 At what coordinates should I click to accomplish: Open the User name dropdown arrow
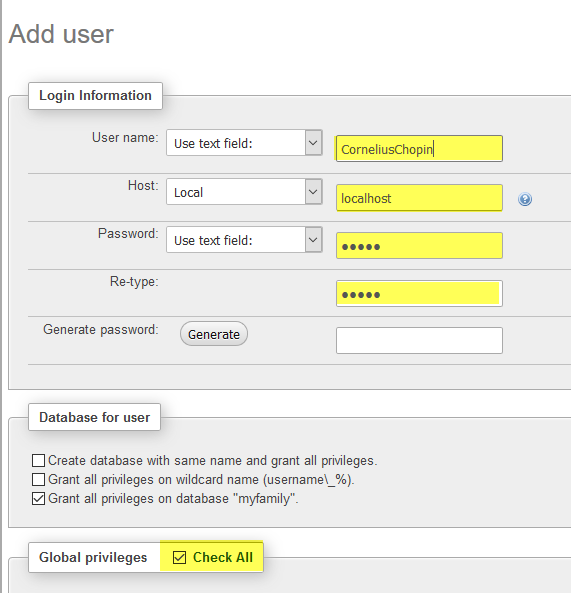tap(313, 143)
